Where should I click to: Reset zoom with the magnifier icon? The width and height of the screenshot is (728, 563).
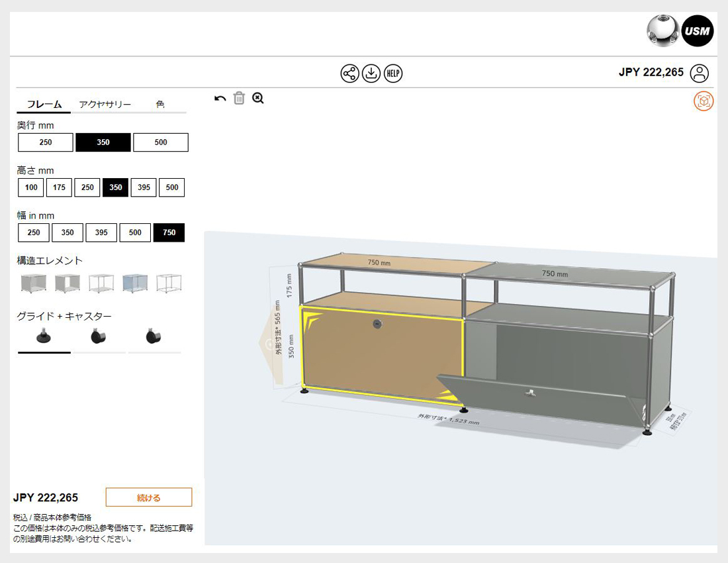point(257,98)
